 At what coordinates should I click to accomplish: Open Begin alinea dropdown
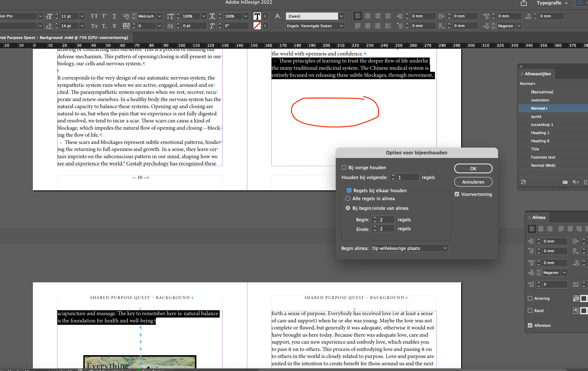[x=409, y=248]
